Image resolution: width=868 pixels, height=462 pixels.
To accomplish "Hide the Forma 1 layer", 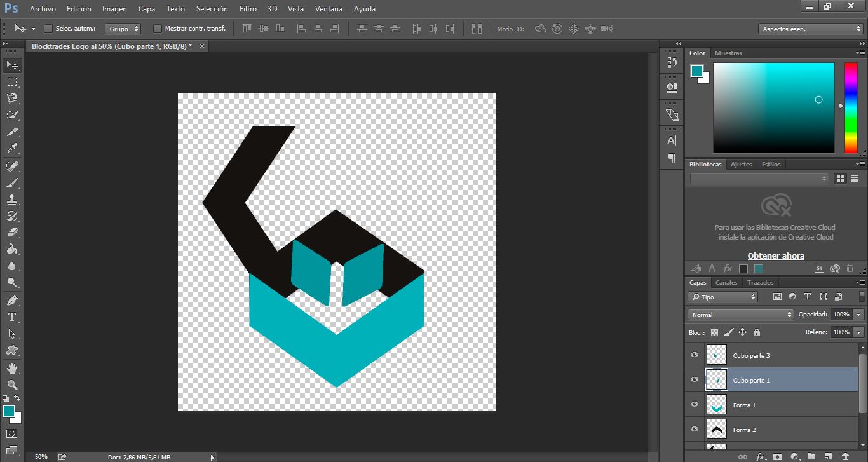I will coord(695,405).
